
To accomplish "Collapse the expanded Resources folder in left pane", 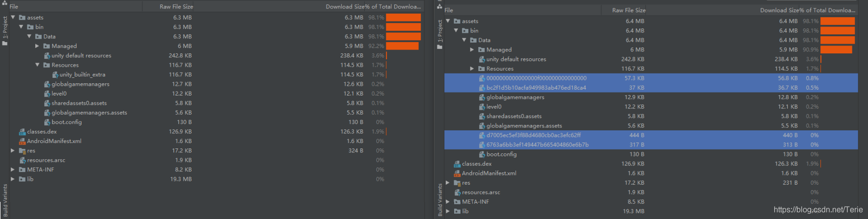I will pyautogui.click(x=37, y=65).
